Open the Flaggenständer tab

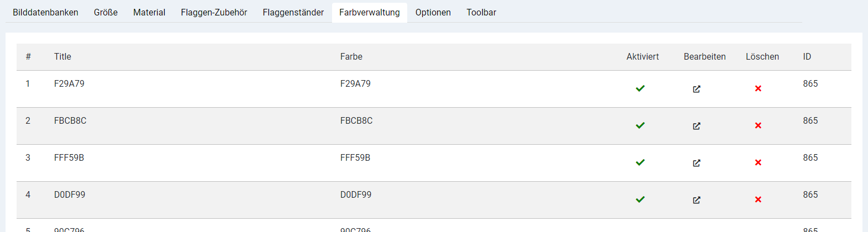(x=293, y=12)
